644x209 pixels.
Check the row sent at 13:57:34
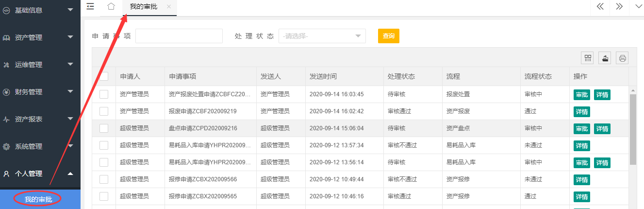click(104, 145)
